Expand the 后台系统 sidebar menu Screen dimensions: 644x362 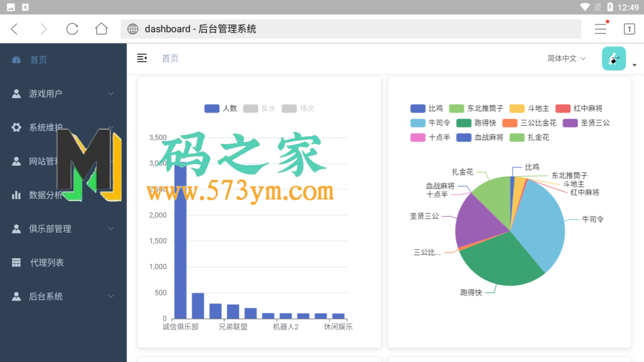point(64,297)
